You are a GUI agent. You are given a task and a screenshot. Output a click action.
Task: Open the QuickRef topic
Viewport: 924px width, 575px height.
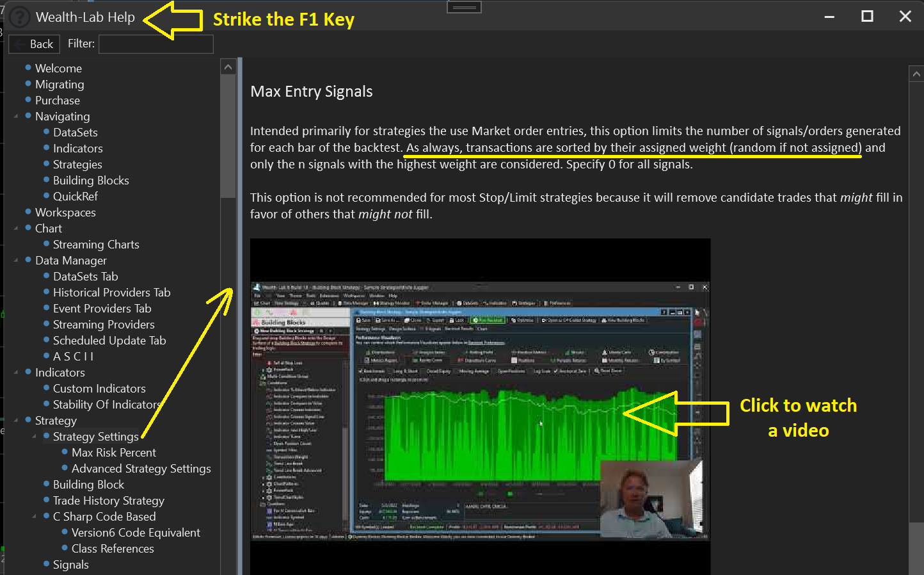(x=76, y=197)
